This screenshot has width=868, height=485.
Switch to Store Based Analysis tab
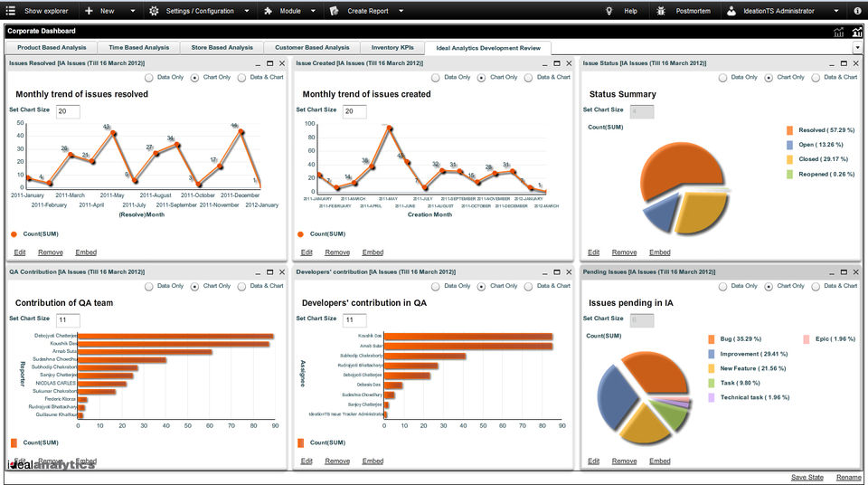click(x=222, y=48)
